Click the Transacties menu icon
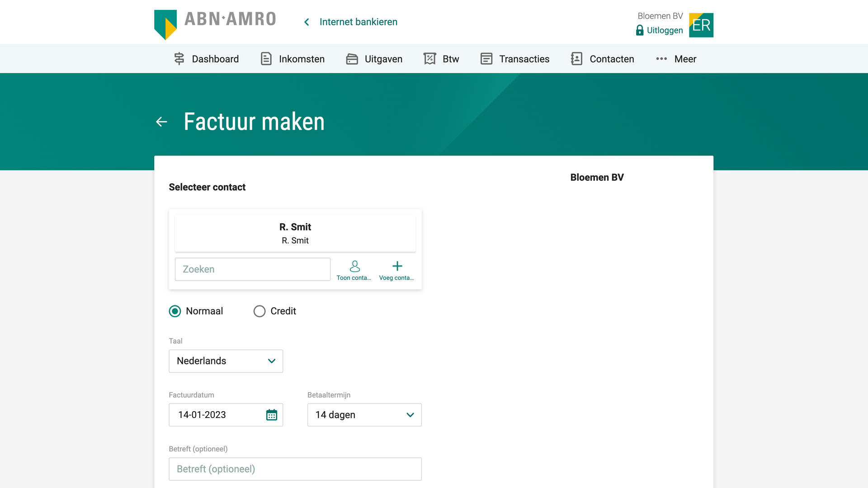The width and height of the screenshot is (868, 488). coord(486,58)
